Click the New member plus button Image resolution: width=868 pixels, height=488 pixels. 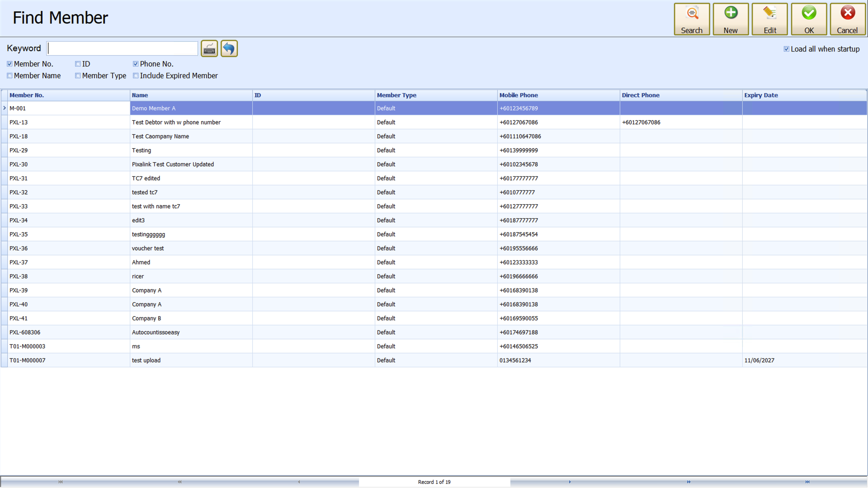tap(731, 19)
